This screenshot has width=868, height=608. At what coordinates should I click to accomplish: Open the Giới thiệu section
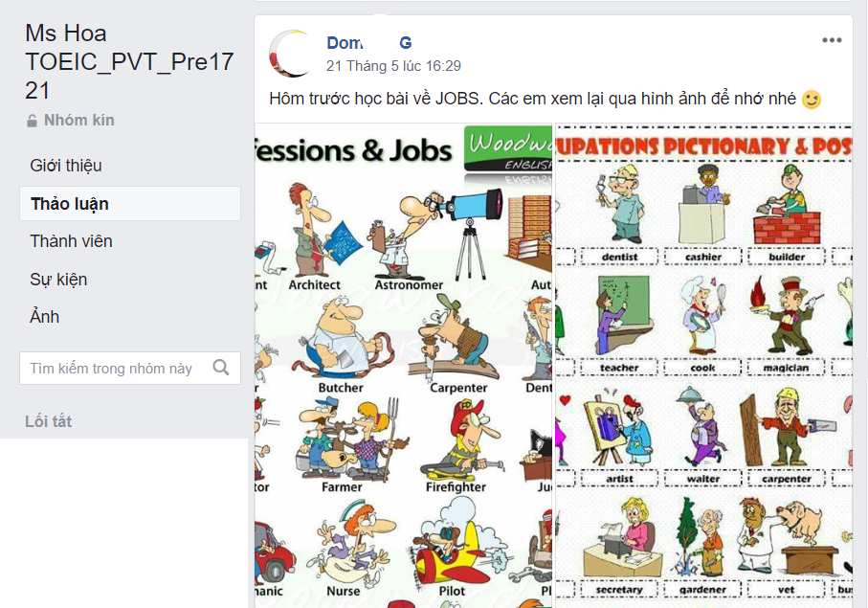[66, 166]
